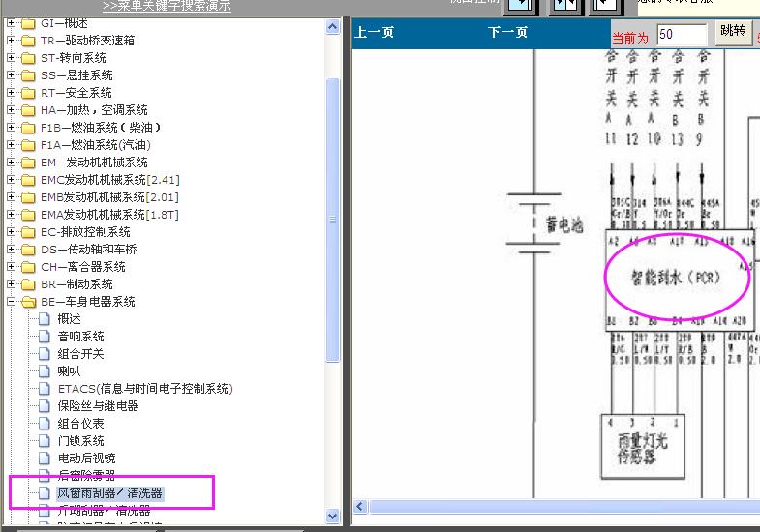The height and width of the screenshot is (532, 760).
Task: Click the F1A—燃油系统(汽油) folder label
Action: coord(96,145)
